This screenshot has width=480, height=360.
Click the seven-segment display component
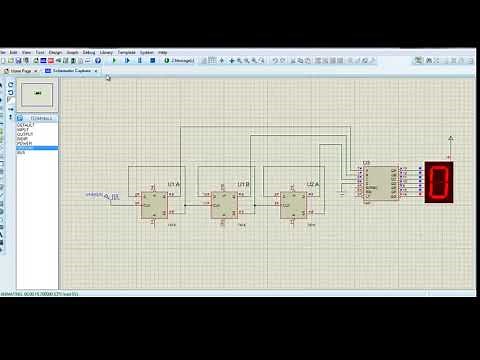pyautogui.click(x=439, y=182)
